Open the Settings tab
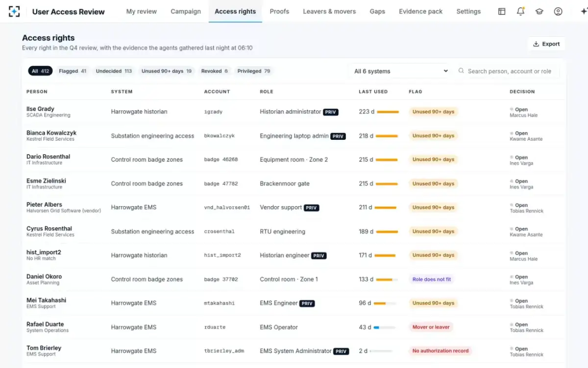Screen dimensions: 588x368 point(468,11)
